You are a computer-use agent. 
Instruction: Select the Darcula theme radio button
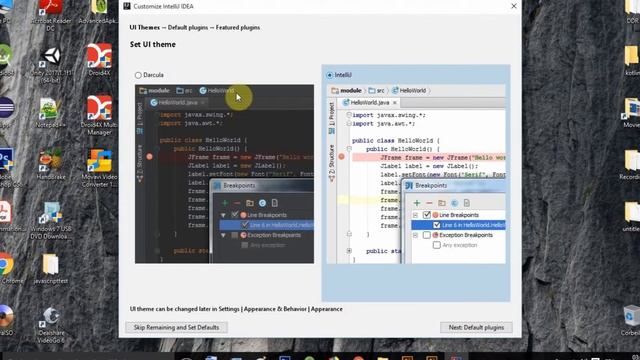pyautogui.click(x=138, y=75)
